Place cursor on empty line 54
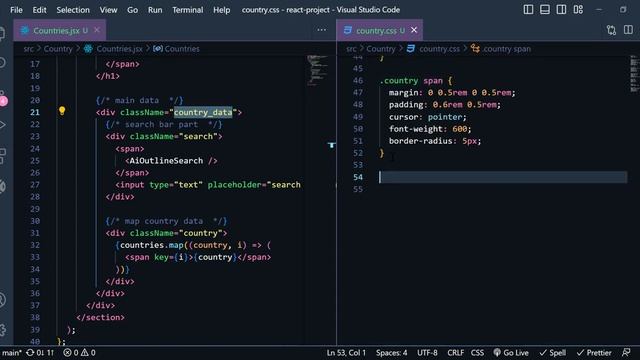Screen dimensions: 640x360 [503, 177]
